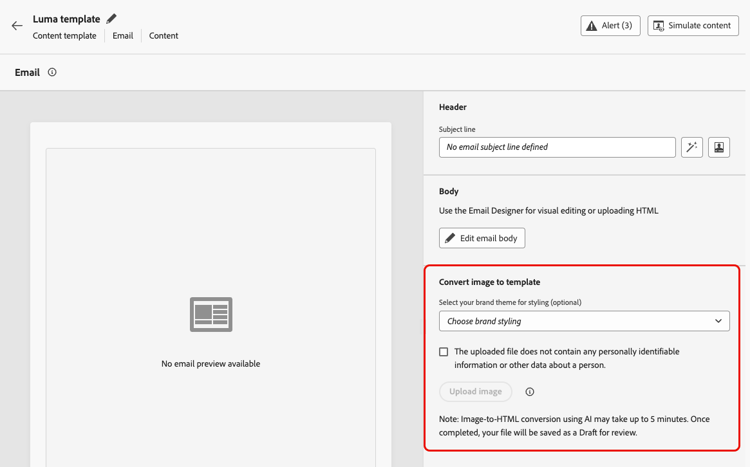Click the pencil icon beside Luma template
This screenshot has height=467, width=750.
pyautogui.click(x=112, y=18)
